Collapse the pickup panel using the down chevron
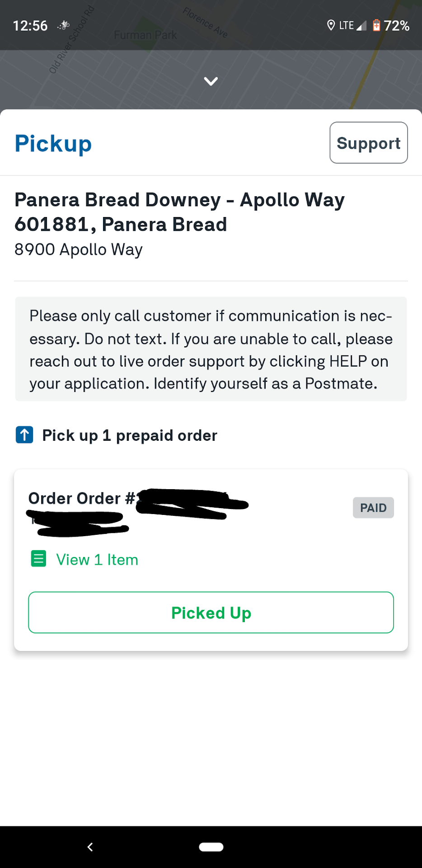The height and width of the screenshot is (868, 422). (x=211, y=81)
